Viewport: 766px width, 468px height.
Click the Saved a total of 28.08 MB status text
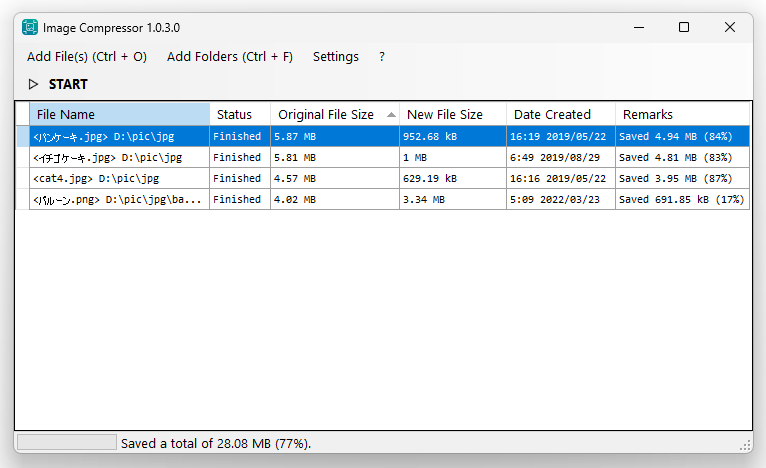point(216,443)
